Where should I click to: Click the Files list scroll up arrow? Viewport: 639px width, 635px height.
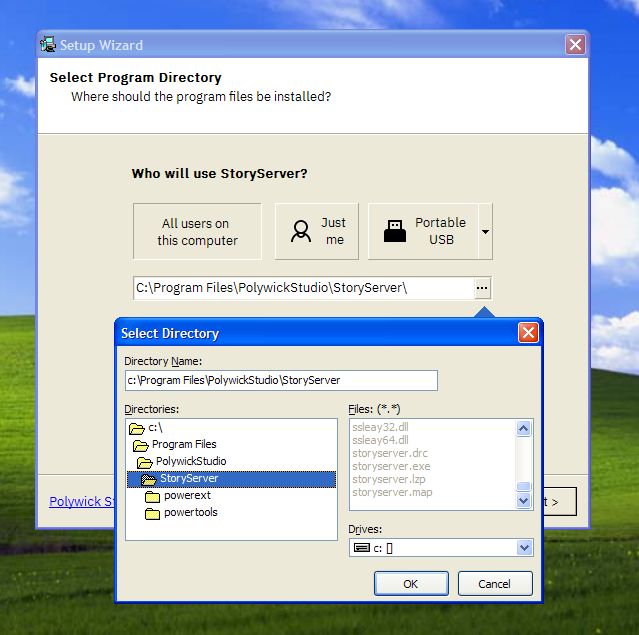coord(523,428)
